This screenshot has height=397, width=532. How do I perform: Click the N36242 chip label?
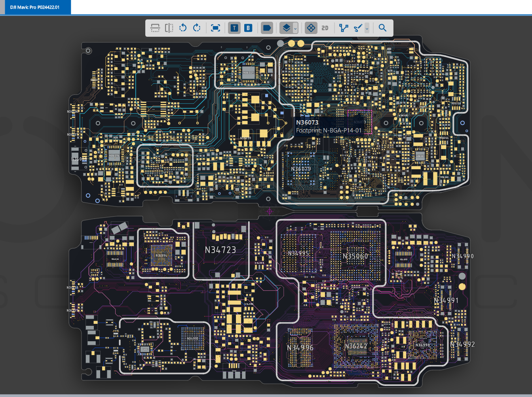[356, 346]
